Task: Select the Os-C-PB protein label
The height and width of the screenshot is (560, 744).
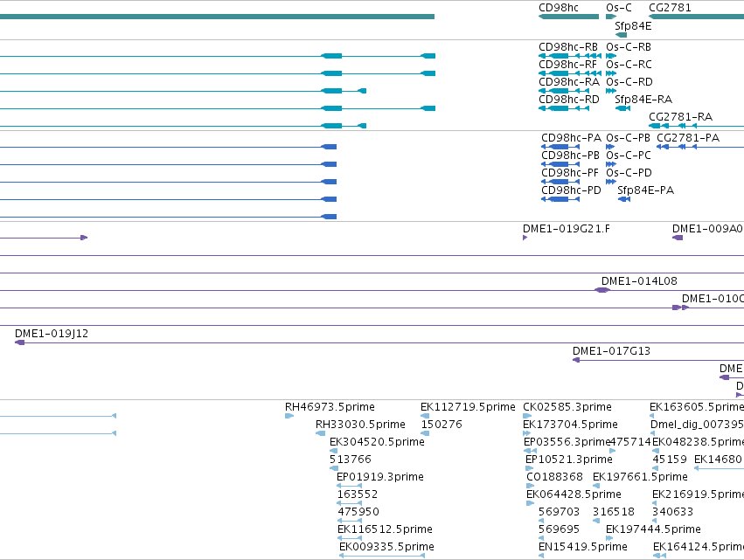Action: coord(628,138)
